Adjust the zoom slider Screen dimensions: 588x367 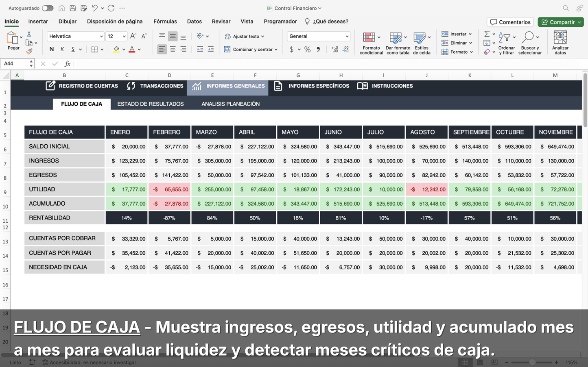pyautogui.click(x=532, y=362)
